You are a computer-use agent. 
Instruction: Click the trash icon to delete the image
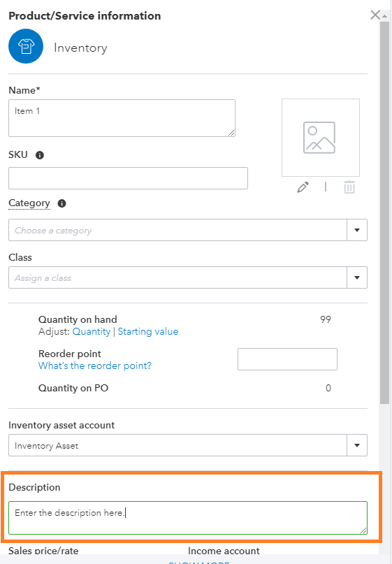click(x=349, y=187)
